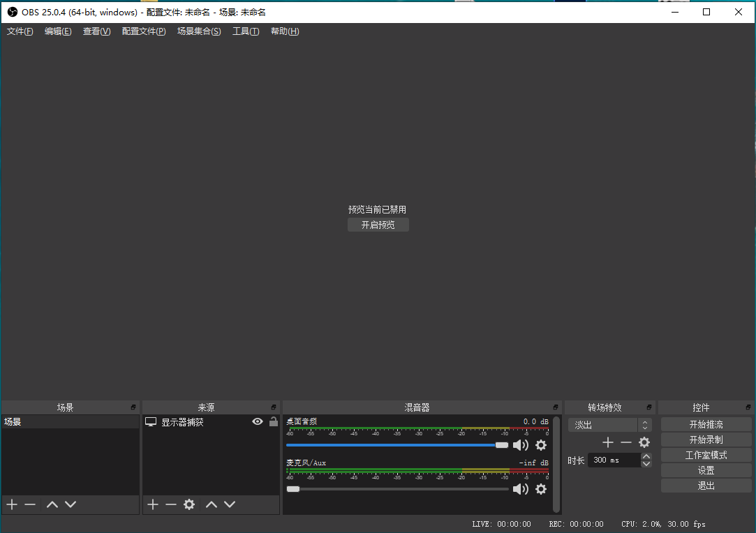Click 开始录制 to start recording
Viewport: 756px width, 533px height.
[706, 440]
